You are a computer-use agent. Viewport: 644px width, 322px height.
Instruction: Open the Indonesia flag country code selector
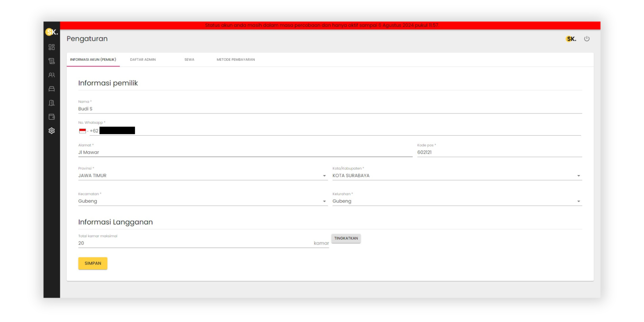coord(83,131)
